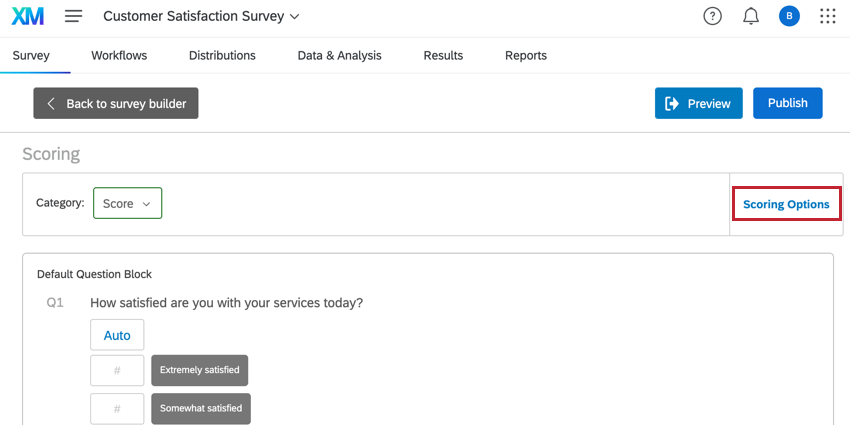Image resolution: width=850 pixels, height=425 pixels.
Task: Open the Reports tab
Action: (x=526, y=56)
